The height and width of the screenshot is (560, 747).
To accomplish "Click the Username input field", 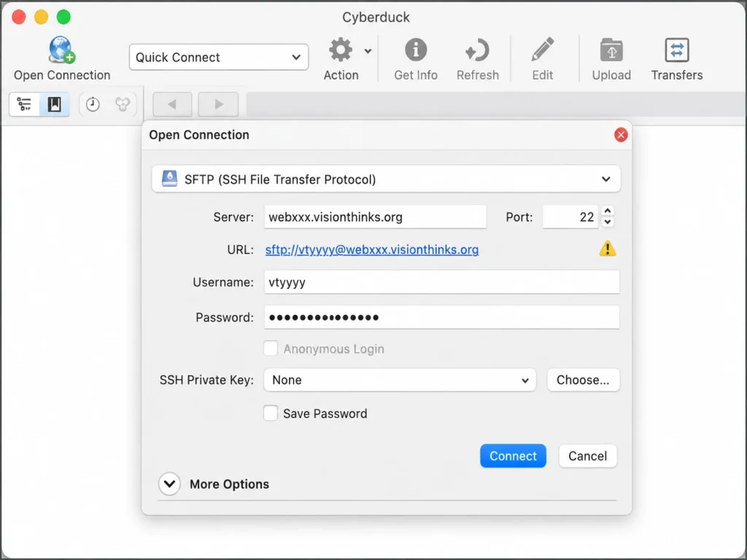I will coord(441,282).
